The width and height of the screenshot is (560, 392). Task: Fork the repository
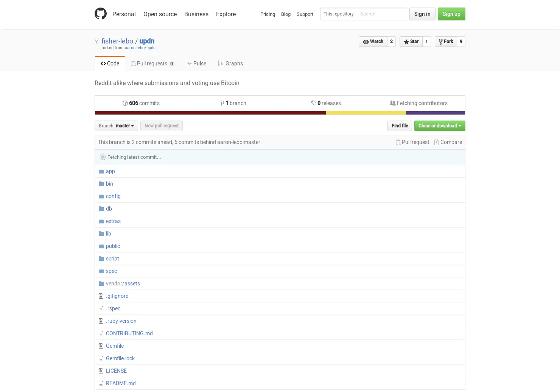point(446,42)
